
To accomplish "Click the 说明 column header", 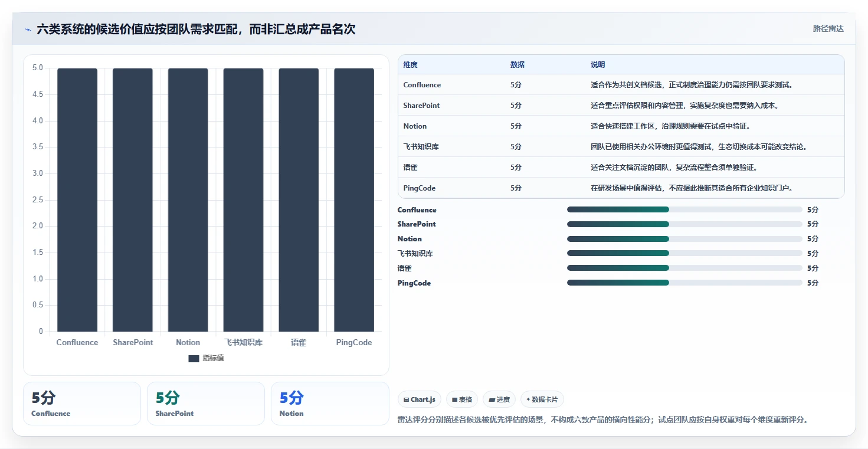I will click(x=598, y=65).
